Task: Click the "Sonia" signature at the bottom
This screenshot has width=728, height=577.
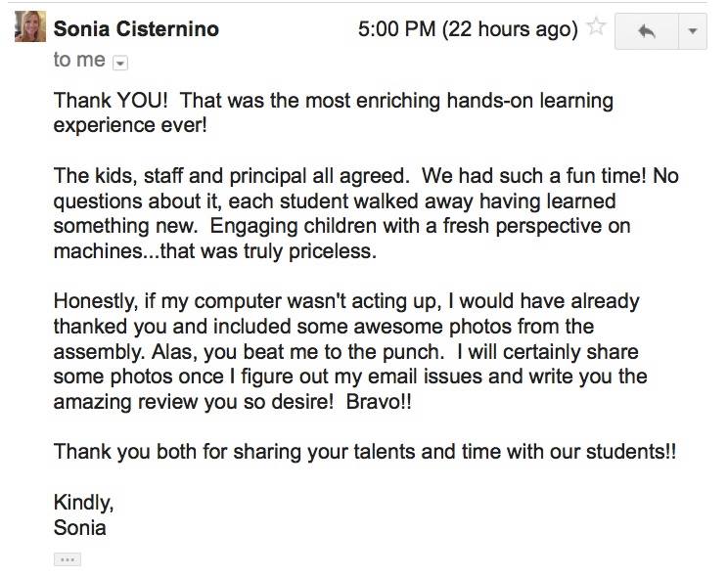Action: [80, 529]
